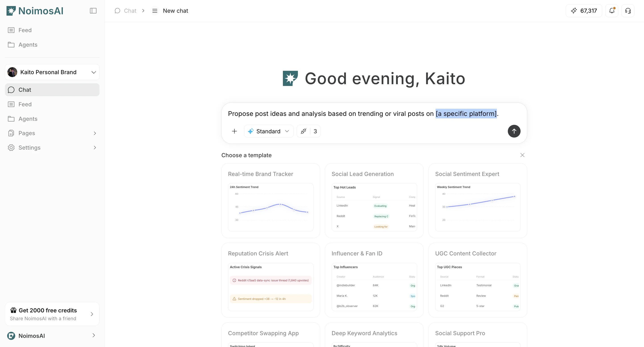Click the Good evening, Kaito greeting
The width and height of the screenshot is (644, 347).
[385, 78]
